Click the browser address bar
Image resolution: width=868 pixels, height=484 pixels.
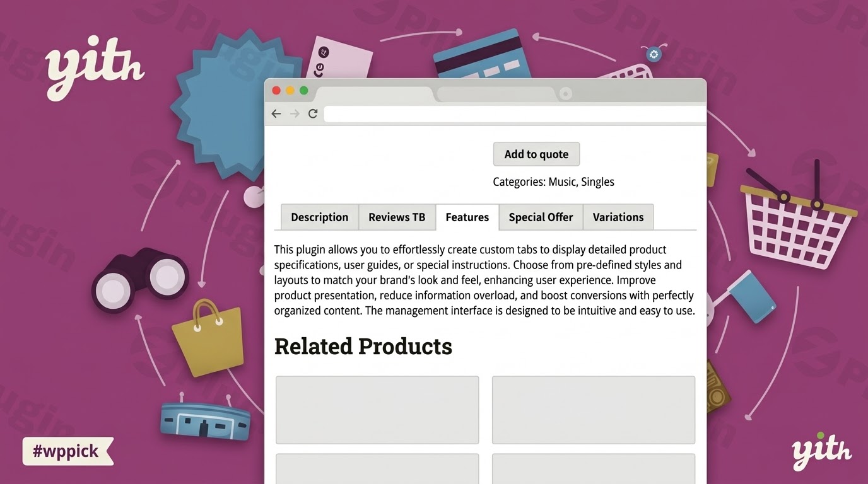click(515, 114)
